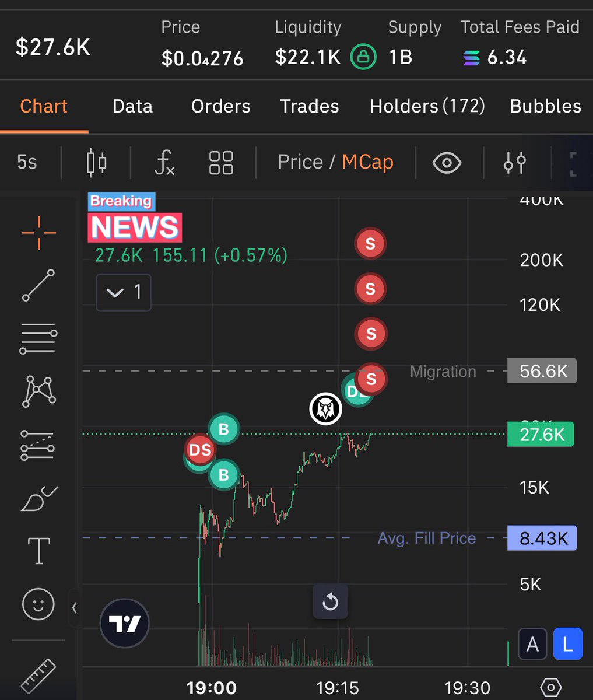The image size is (593, 700).
Task: Toggle the eye visibility icon in toolbar
Action: (447, 163)
